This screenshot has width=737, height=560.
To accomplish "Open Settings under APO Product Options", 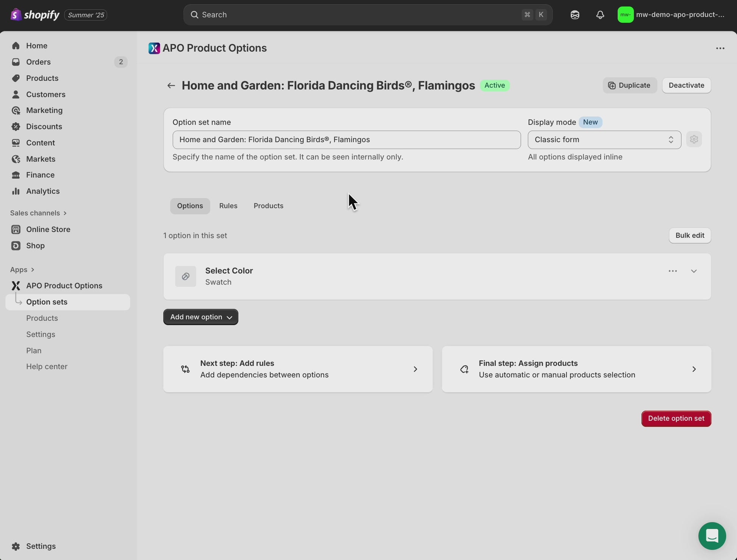I will click(x=41, y=335).
